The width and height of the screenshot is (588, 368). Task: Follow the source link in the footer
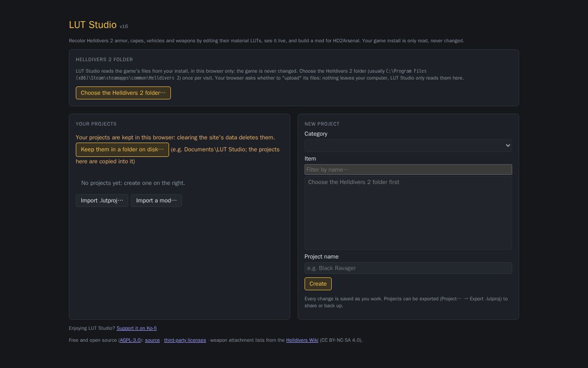[x=153, y=340]
